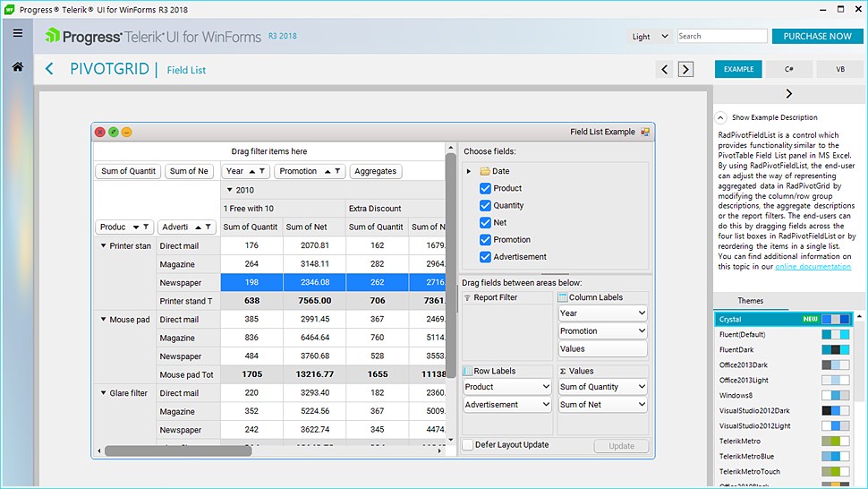Switch to the VB tab
Screen dimensions: 868x489
[840, 69]
